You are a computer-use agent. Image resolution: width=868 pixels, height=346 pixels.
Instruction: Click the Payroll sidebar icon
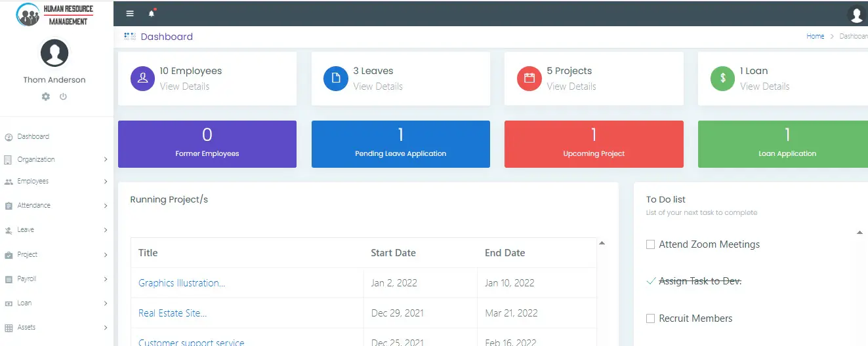tap(9, 279)
